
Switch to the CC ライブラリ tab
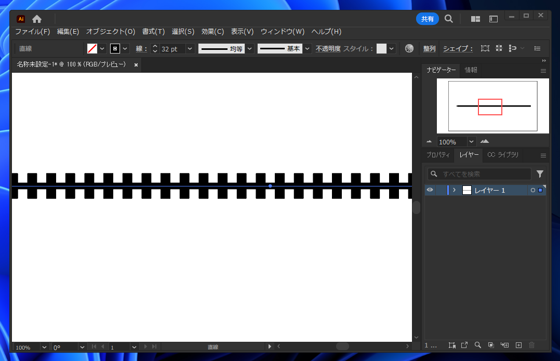(503, 155)
